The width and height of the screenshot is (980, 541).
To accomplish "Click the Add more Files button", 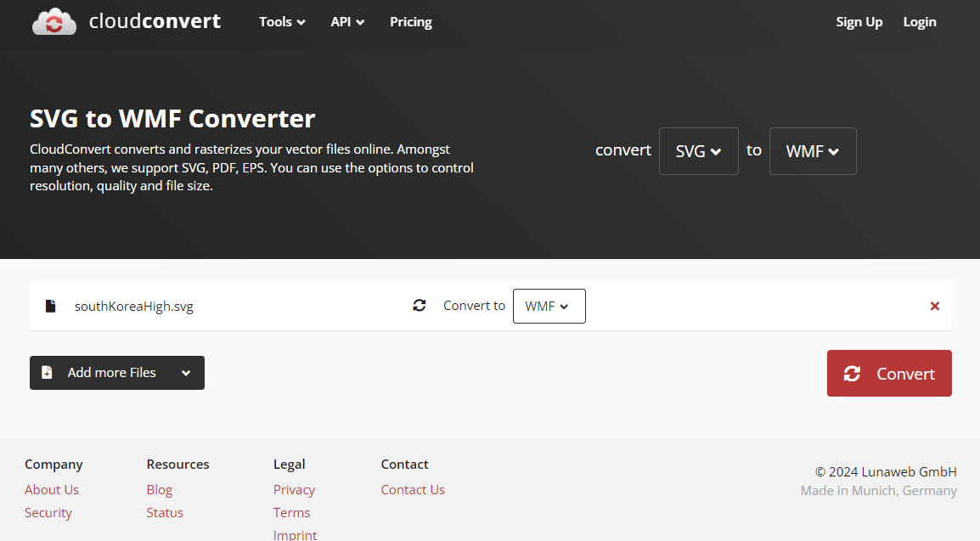I will tap(117, 373).
